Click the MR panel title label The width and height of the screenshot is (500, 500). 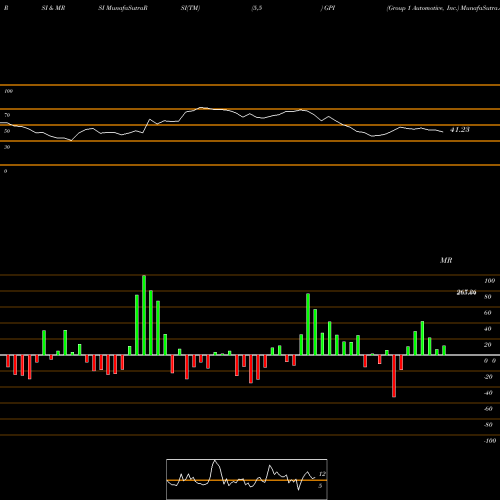[x=446, y=260]
